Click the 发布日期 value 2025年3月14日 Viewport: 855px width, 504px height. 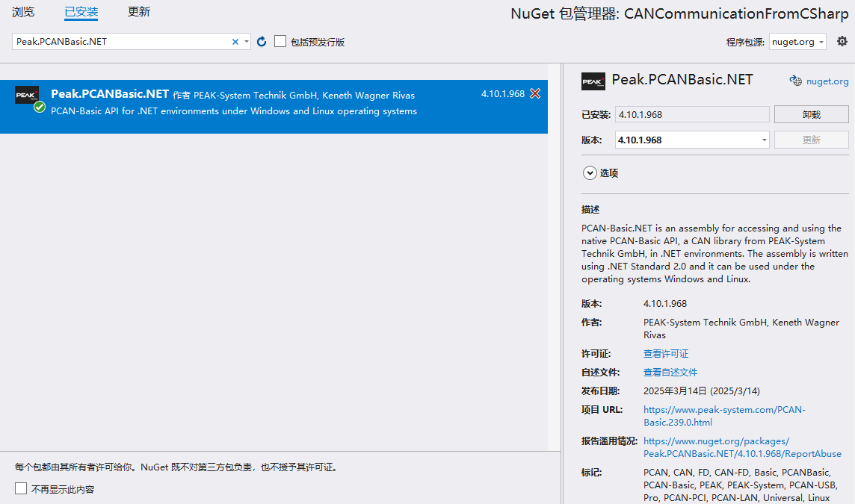click(x=701, y=391)
